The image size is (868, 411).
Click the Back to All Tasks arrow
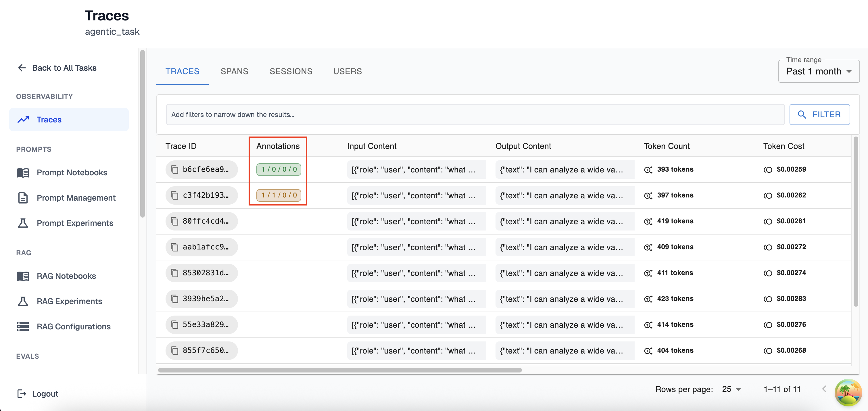point(22,68)
